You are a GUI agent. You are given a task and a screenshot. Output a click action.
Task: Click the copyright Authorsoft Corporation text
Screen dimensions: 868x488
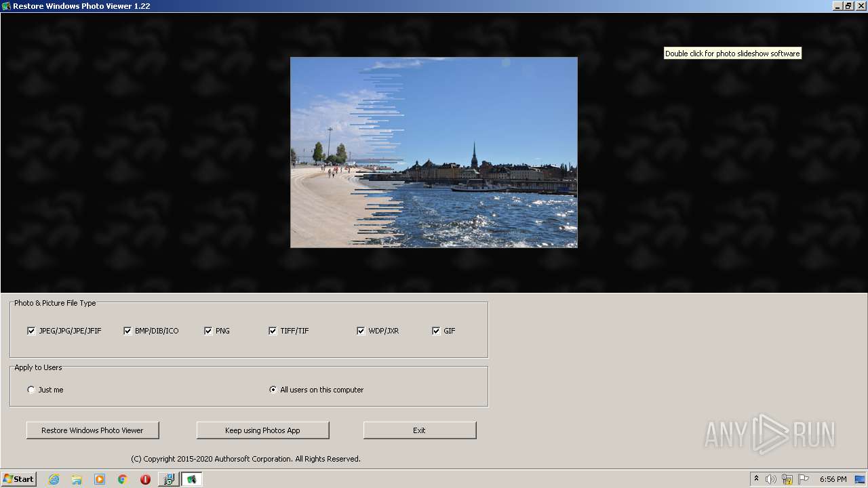[245, 459]
